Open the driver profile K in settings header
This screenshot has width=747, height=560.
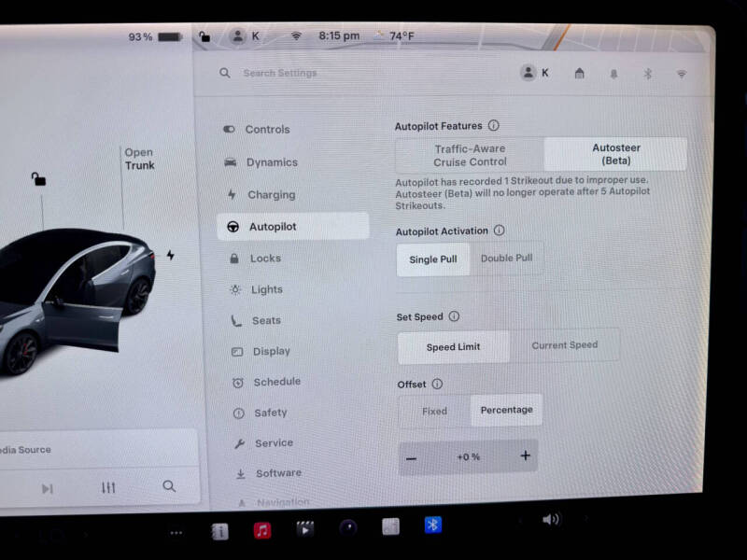pos(534,73)
